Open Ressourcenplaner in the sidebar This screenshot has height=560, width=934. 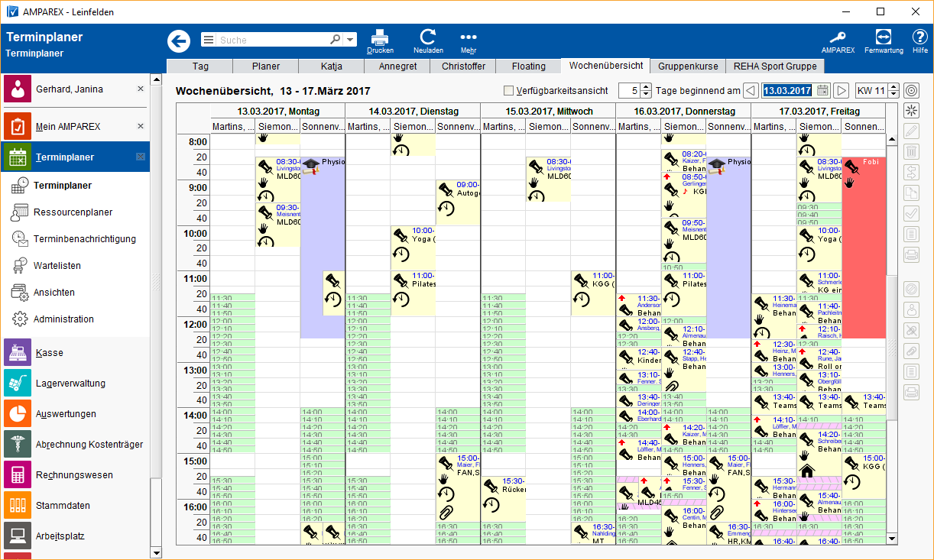pos(73,212)
